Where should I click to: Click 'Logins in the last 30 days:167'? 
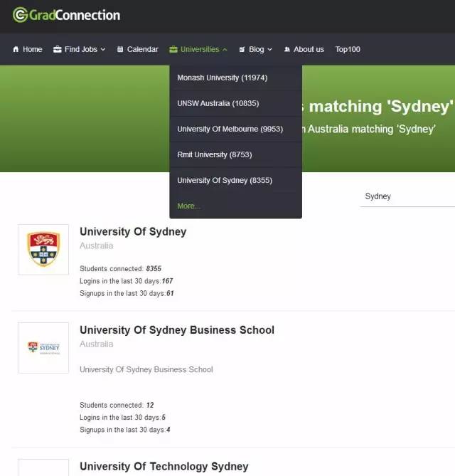[126, 281]
